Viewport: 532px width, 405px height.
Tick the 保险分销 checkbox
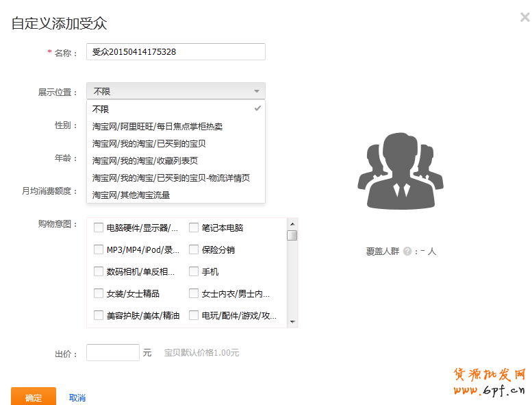click(x=194, y=249)
